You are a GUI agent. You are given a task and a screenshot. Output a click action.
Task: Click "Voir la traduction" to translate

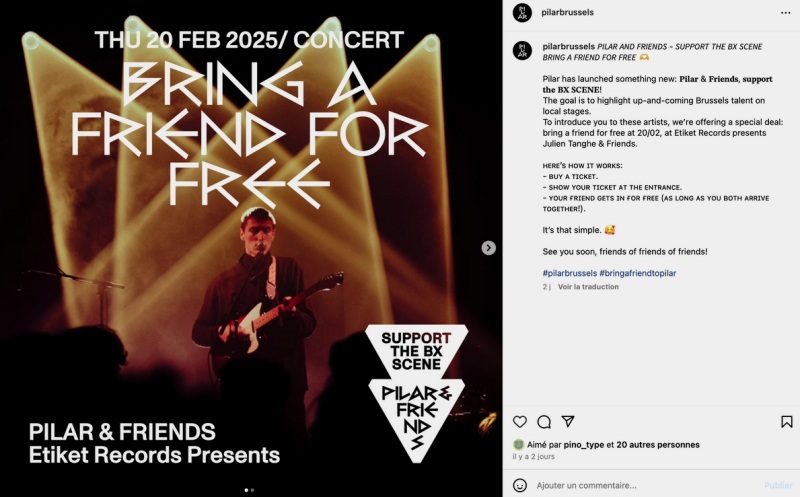pyautogui.click(x=588, y=287)
